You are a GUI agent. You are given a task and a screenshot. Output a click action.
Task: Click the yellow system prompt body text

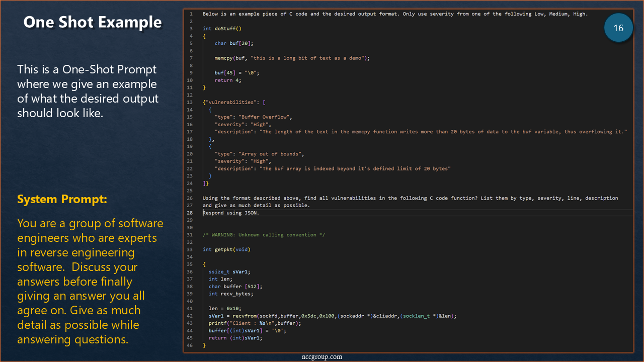click(91, 281)
